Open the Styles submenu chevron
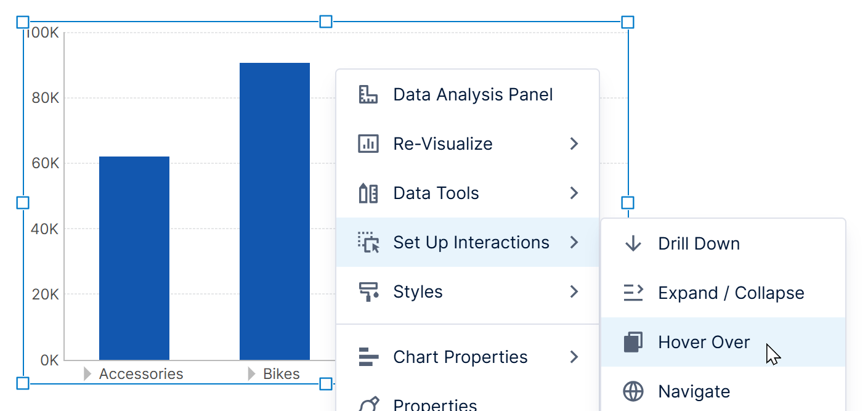This screenshot has width=868, height=411. pos(574,291)
